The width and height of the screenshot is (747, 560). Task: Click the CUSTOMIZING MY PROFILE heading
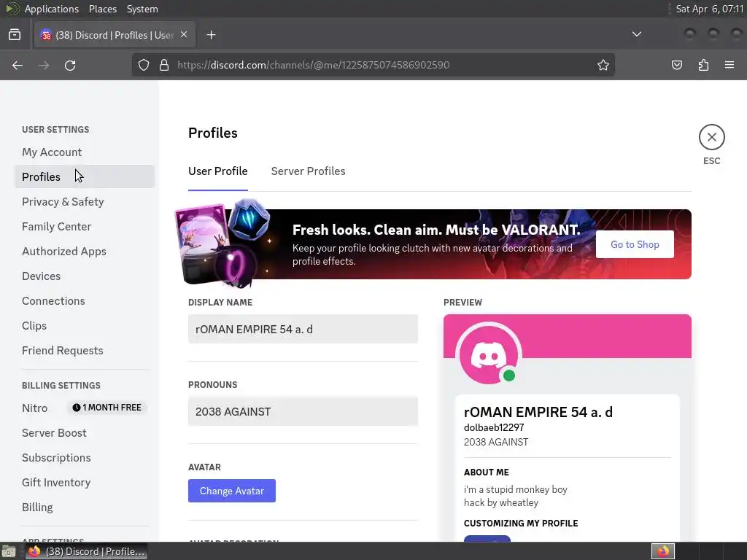(521, 524)
